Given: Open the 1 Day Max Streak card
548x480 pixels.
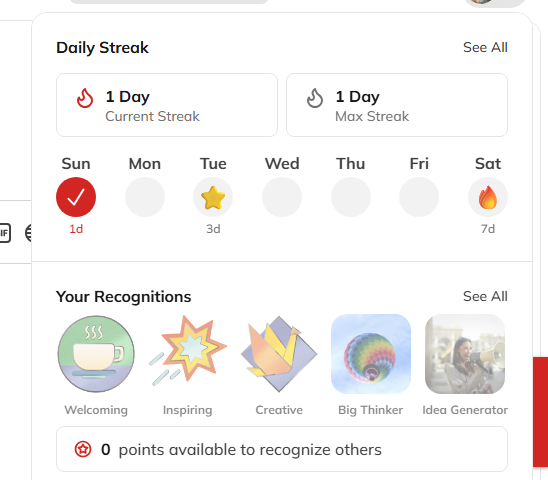Looking at the screenshot, I should click(x=397, y=105).
